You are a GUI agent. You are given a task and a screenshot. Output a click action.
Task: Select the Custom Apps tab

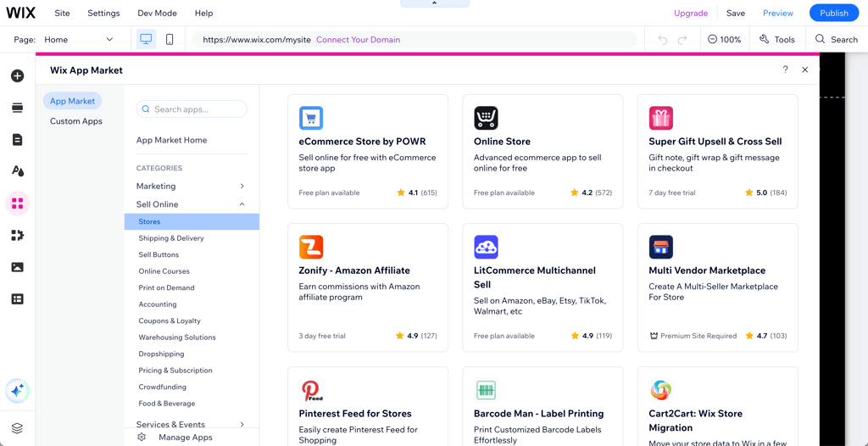(75, 120)
